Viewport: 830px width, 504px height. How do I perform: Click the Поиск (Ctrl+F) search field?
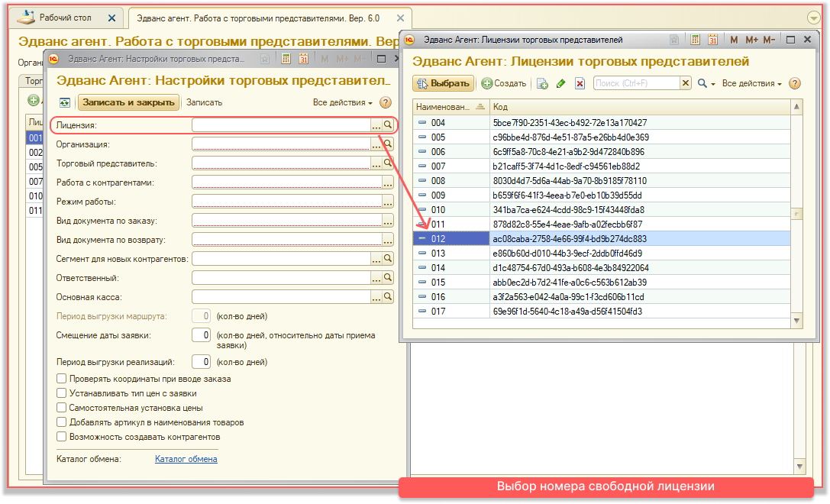pos(635,83)
